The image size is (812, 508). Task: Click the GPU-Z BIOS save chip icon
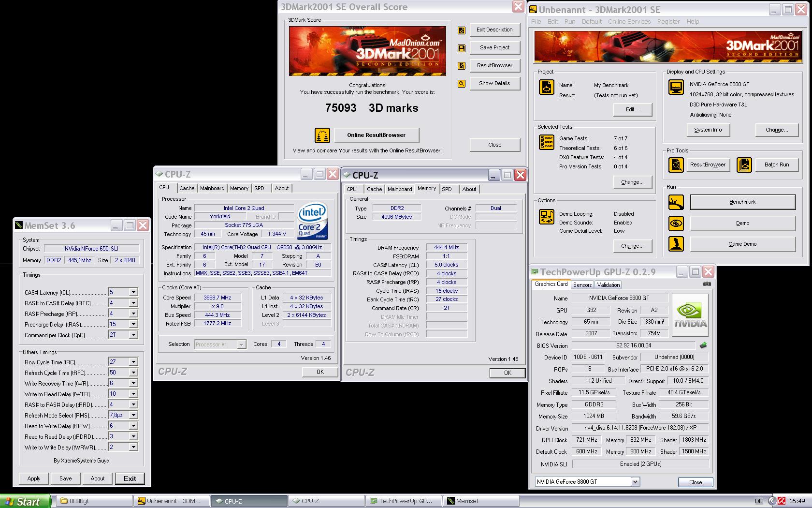703,345
